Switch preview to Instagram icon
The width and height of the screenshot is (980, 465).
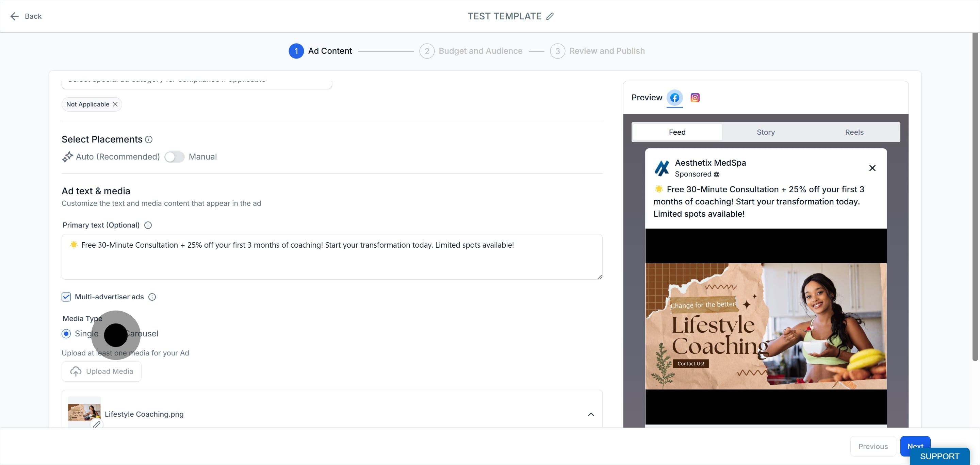[695, 98]
